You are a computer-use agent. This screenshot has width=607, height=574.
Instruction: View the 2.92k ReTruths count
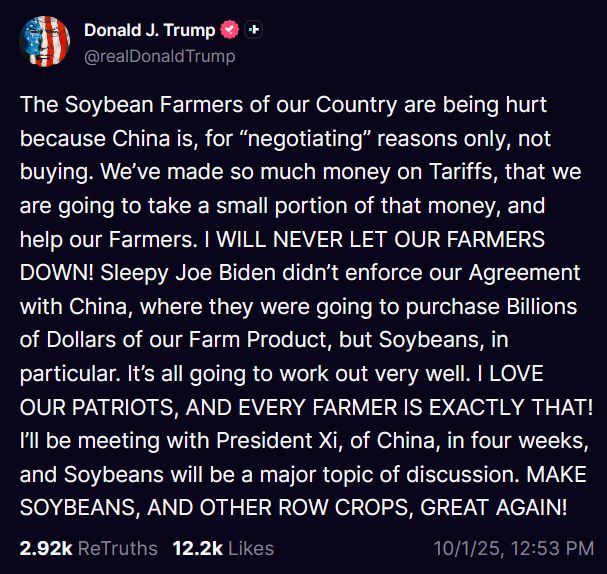pos(43,548)
